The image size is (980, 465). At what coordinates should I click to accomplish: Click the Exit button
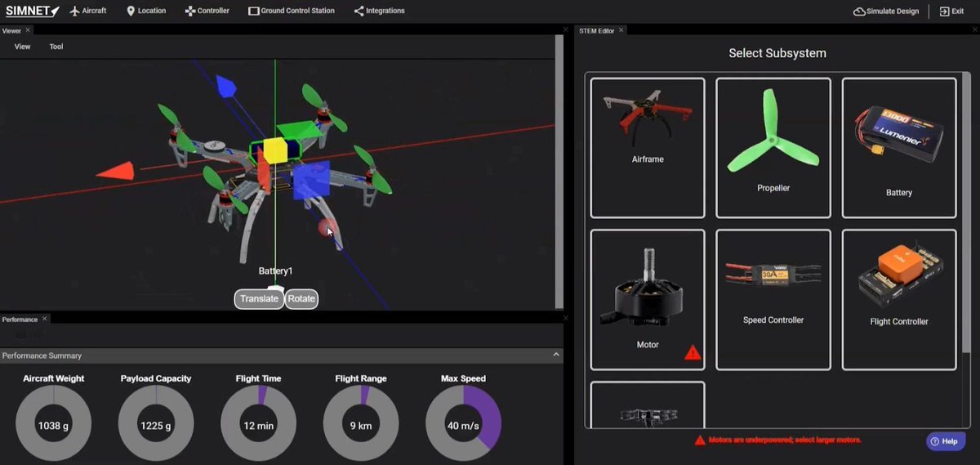(951, 11)
